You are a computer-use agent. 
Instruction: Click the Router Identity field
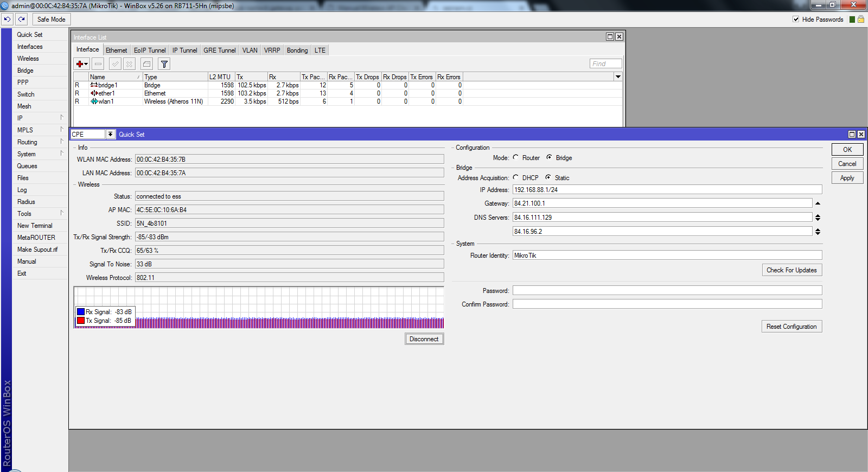[667, 255]
